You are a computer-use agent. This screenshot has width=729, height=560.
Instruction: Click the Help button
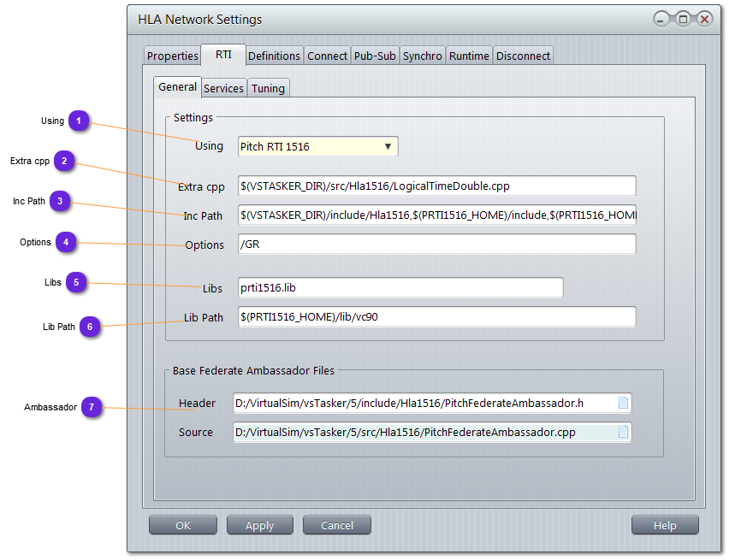tap(665, 525)
